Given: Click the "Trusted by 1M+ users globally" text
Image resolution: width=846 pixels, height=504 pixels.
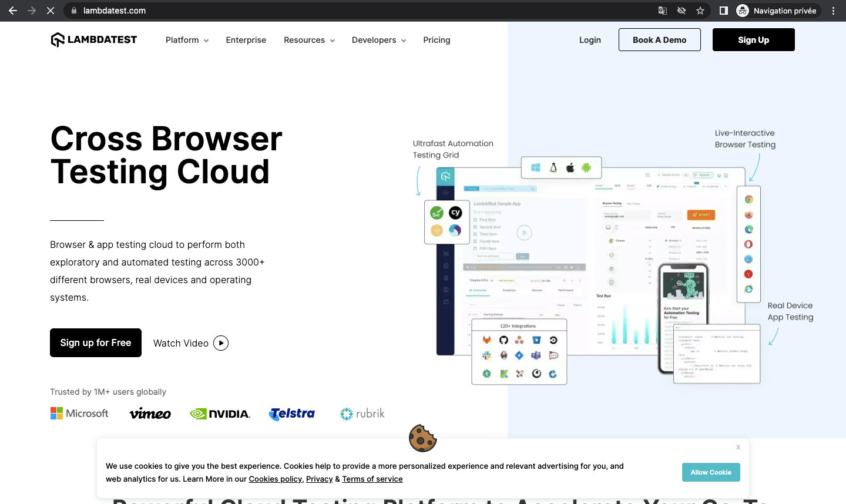Looking at the screenshot, I should [108, 392].
